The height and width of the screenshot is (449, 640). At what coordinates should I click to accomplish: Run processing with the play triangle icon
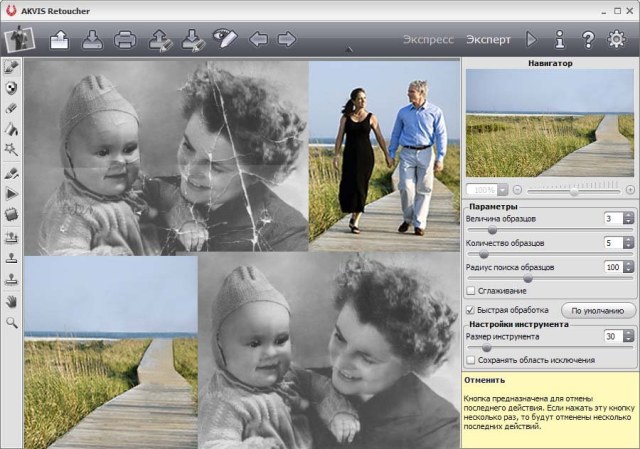(531, 40)
